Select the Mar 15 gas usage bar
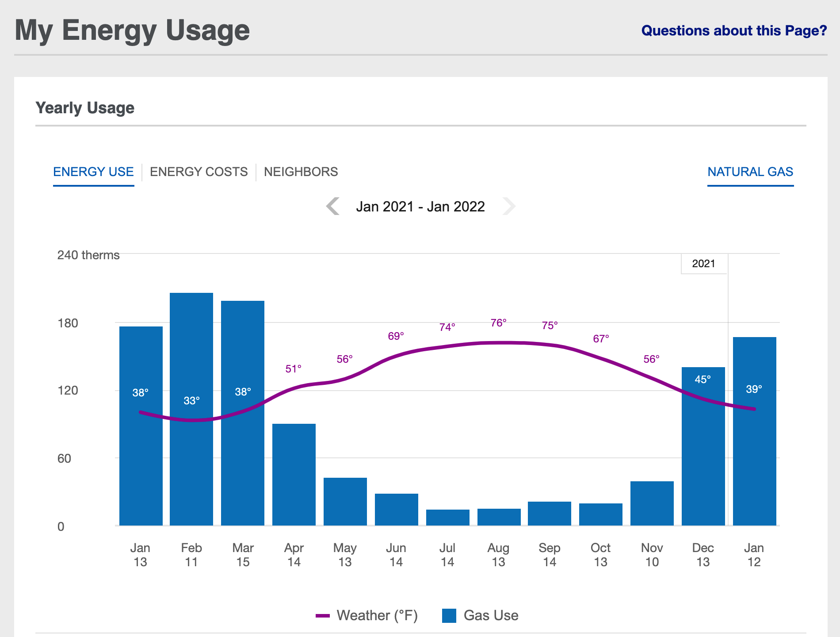Screen dimensions: 840x637 [243, 413]
